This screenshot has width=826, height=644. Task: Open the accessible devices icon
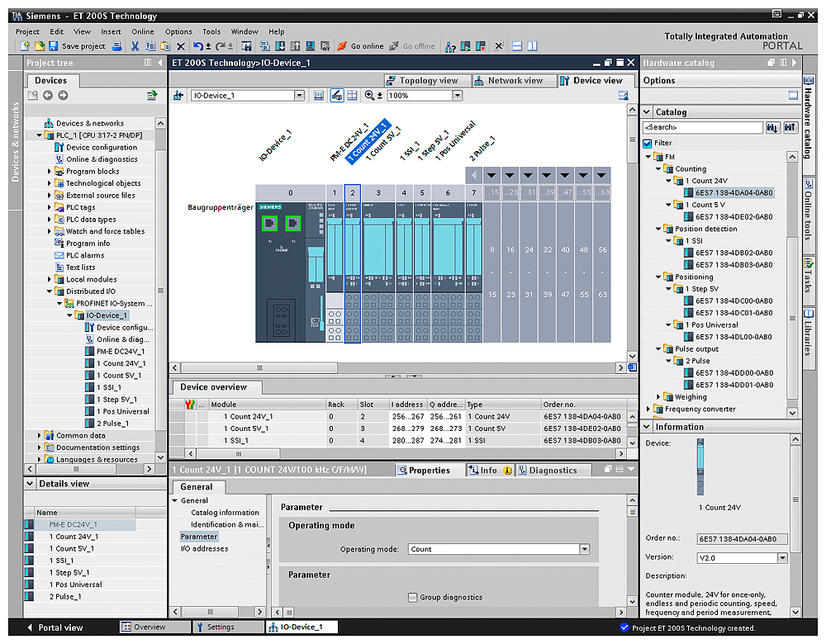click(x=450, y=47)
